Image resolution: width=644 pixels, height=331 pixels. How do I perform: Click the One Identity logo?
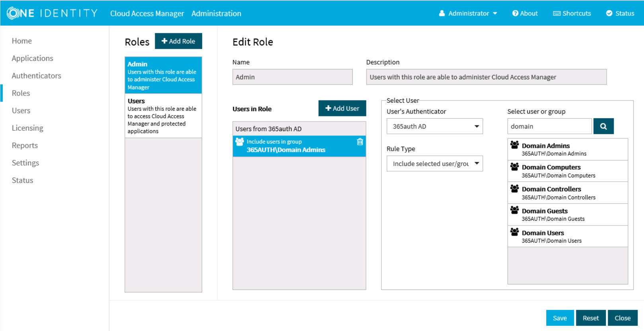click(53, 13)
